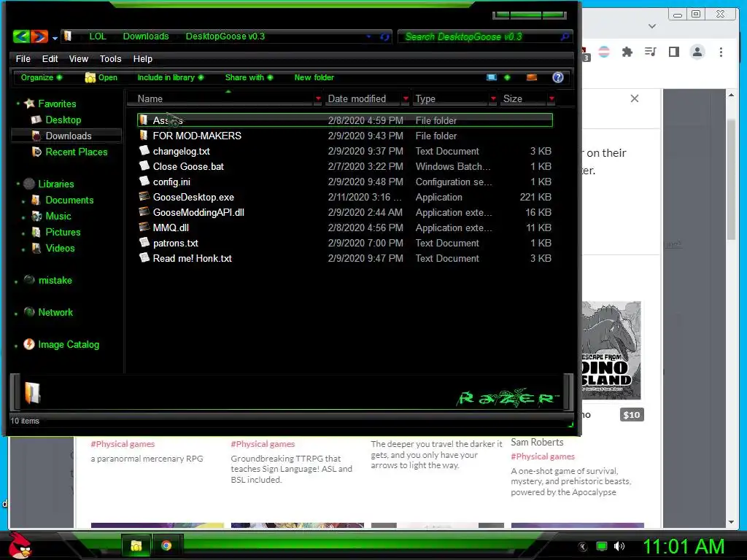
Task: Open the Chrome profile avatar
Action: pos(697,52)
